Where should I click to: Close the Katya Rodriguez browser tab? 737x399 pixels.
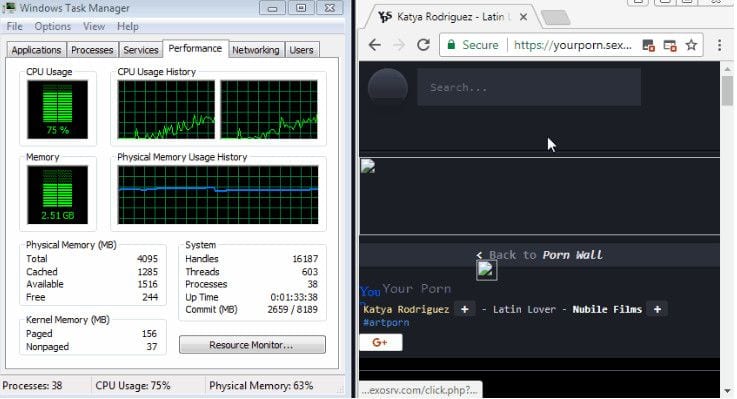click(523, 17)
